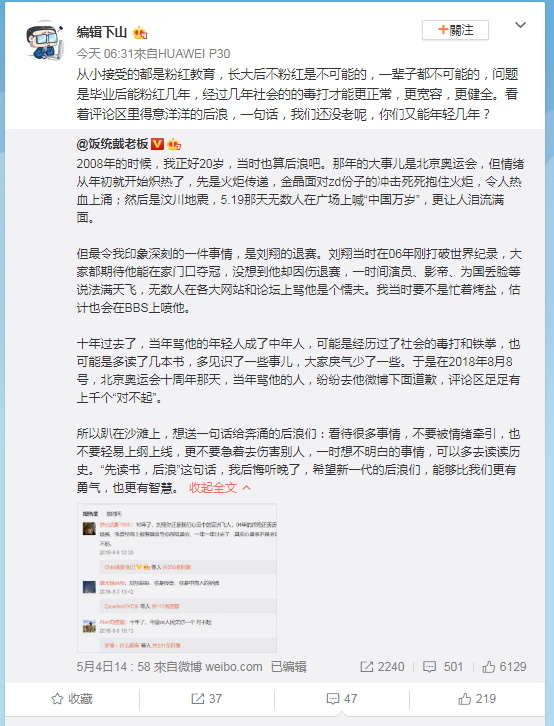Open 编辑下山 profile avatar
554x726 pixels.
coord(44,40)
